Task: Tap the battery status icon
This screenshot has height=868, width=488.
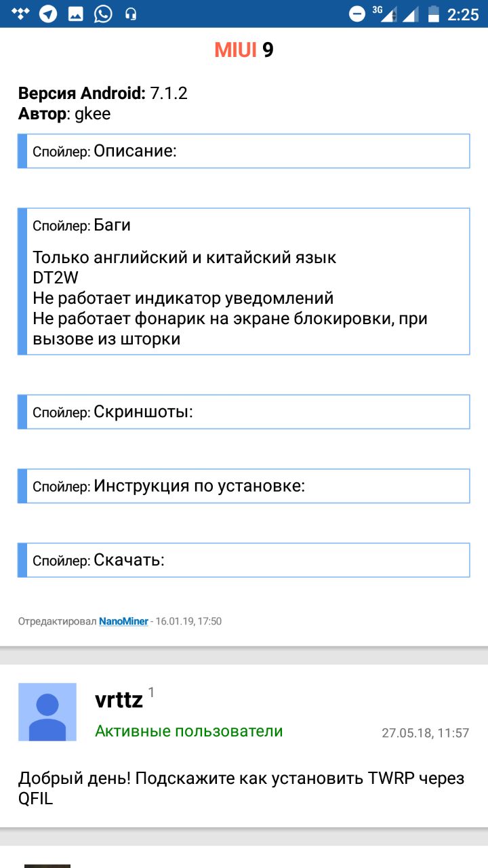Action: pyautogui.click(x=432, y=14)
